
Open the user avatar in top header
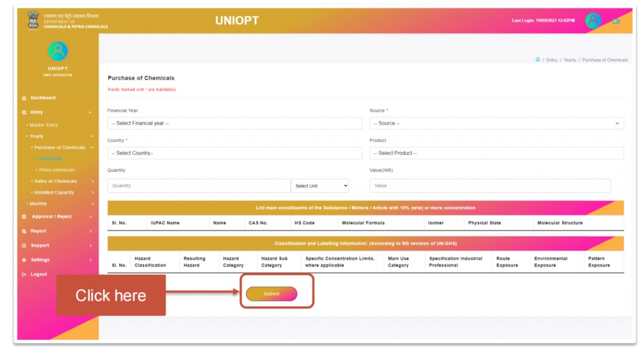click(592, 20)
